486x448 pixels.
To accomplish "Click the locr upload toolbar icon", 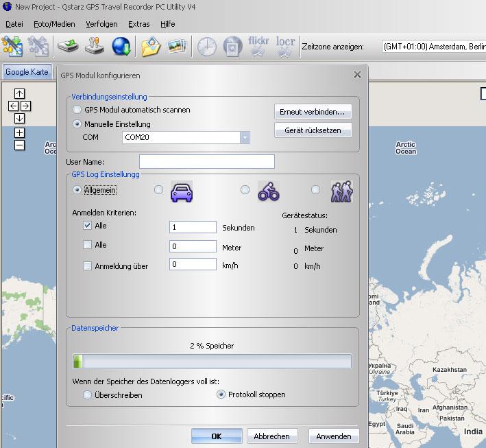I will point(285,46).
